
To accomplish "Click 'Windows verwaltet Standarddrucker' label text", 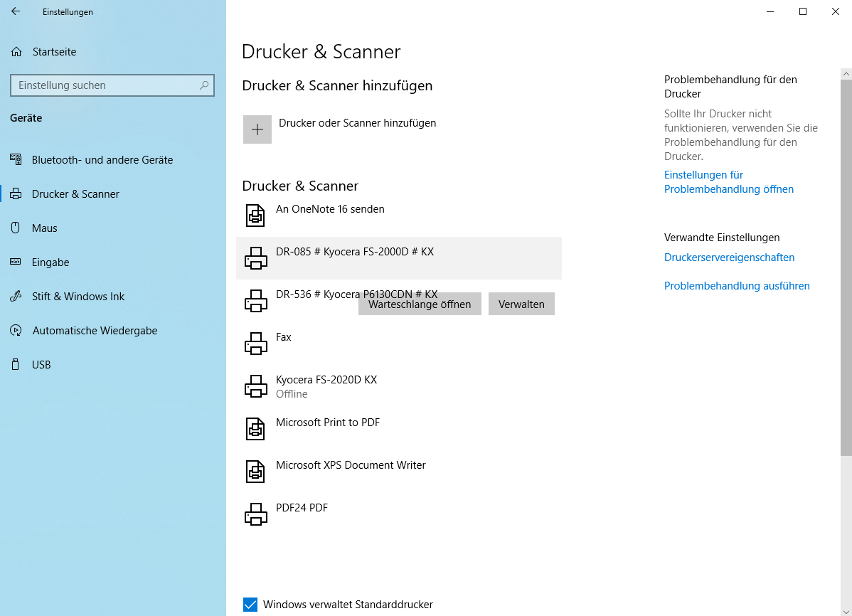I will 348,605.
